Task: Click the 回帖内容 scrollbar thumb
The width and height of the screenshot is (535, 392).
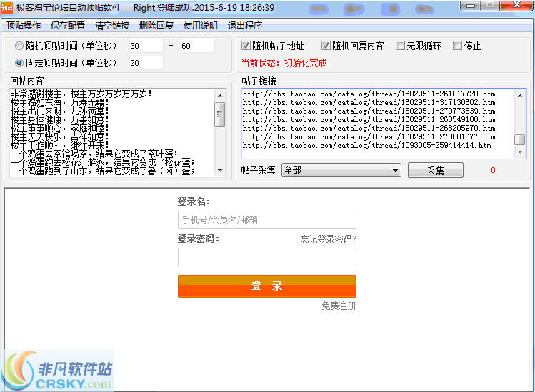Action: click(x=220, y=114)
